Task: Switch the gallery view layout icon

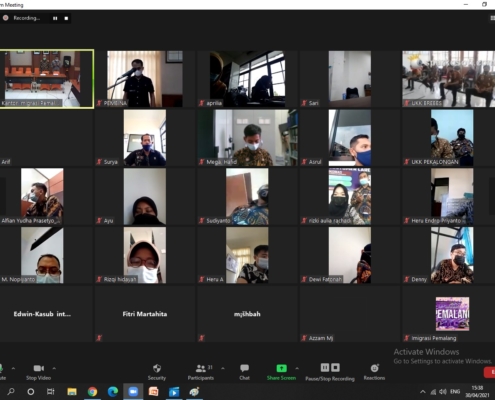Action: coord(492,18)
